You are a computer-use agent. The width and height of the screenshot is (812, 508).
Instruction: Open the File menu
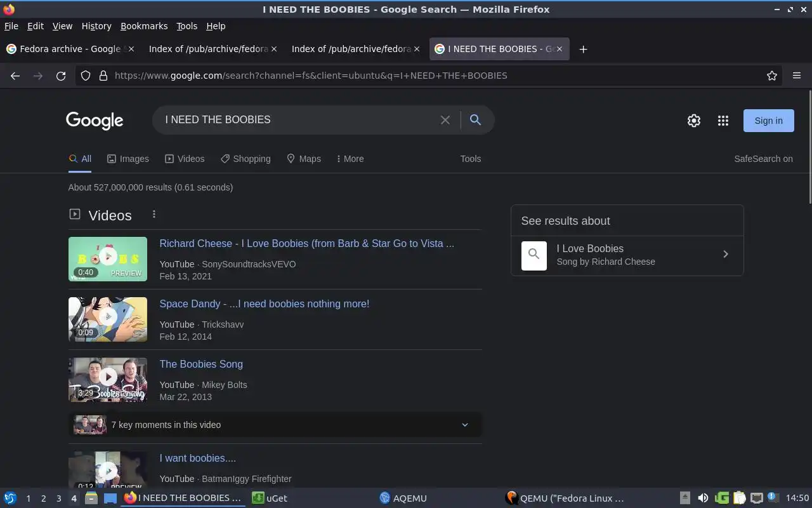(x=11, y=26)
